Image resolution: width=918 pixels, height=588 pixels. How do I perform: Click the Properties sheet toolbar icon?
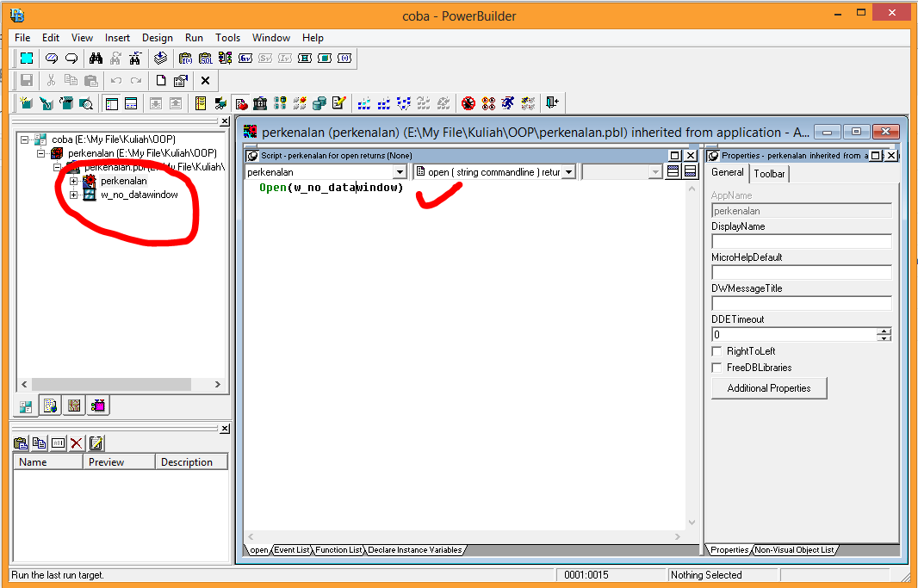(180, 81)
